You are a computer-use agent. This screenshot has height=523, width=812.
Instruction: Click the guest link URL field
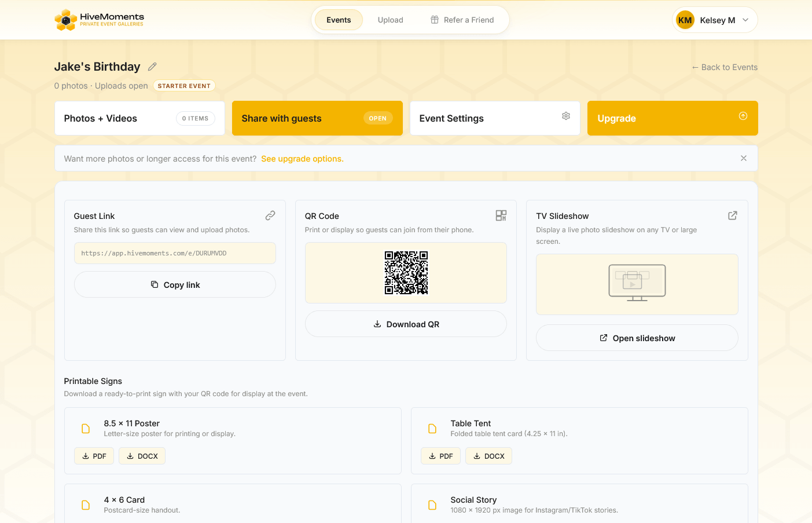point(175,253)
